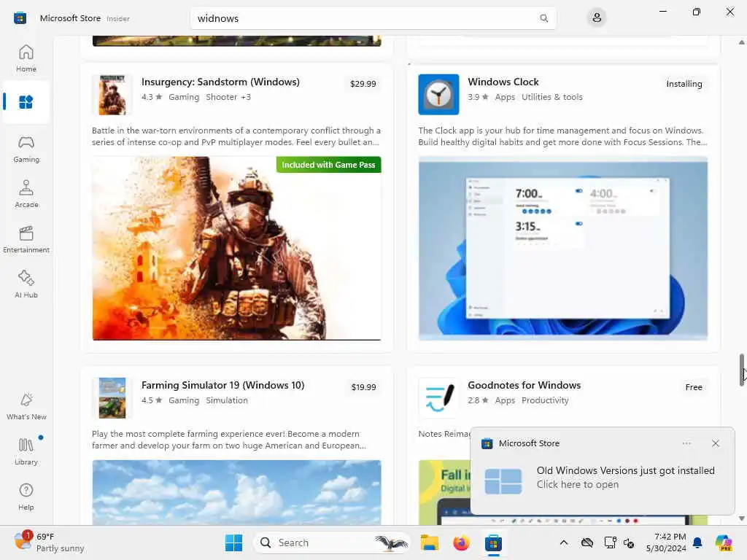Open notification options ellipsis menu
The height and width of the screenshot is (560, 747).
pos(686,443)
